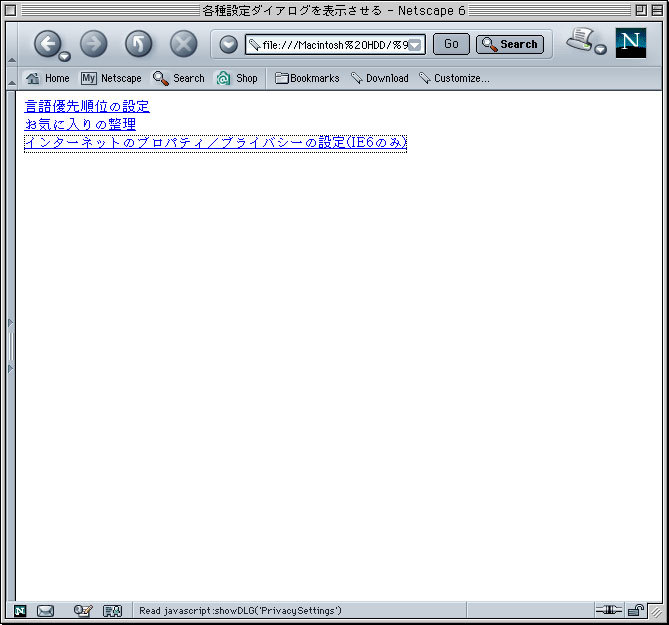Open Mail from the status bar envelope icon
This screenshot has width=669, height=625.
point(45,611)
